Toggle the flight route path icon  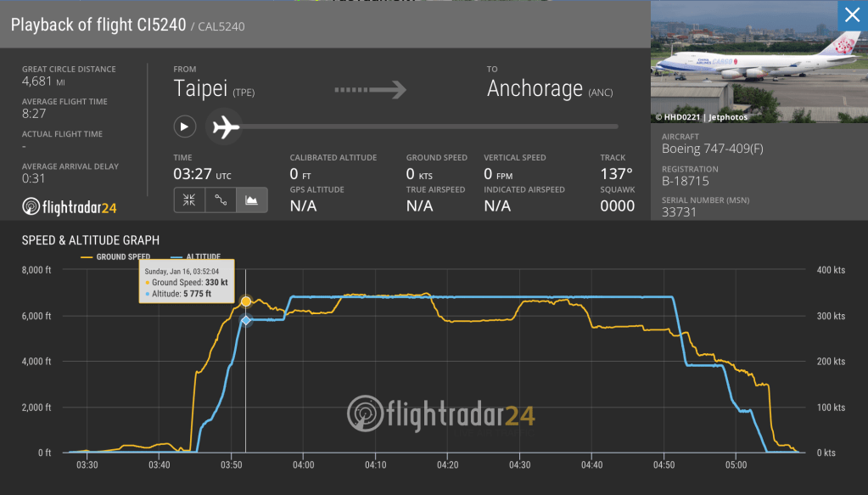[x=221, y=200]
